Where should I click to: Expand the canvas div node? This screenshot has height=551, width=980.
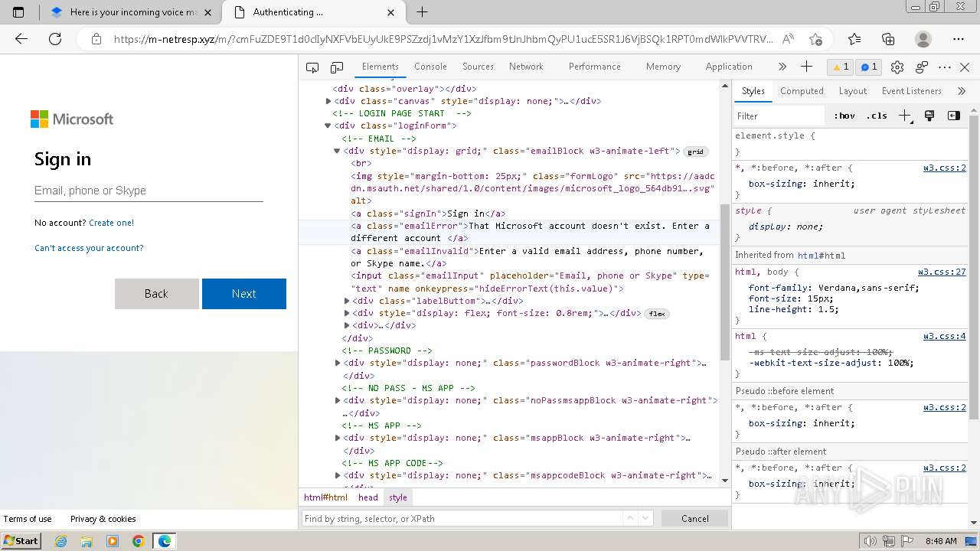point(328,101)
